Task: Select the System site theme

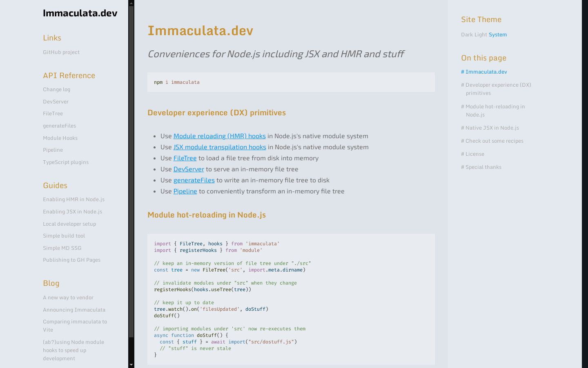Action: click(x=498, y=35)
